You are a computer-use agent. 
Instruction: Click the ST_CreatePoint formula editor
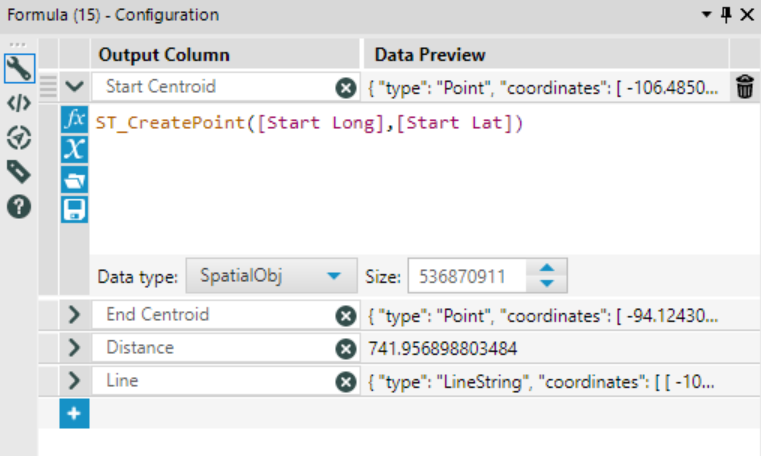click(x=400, y=180)
